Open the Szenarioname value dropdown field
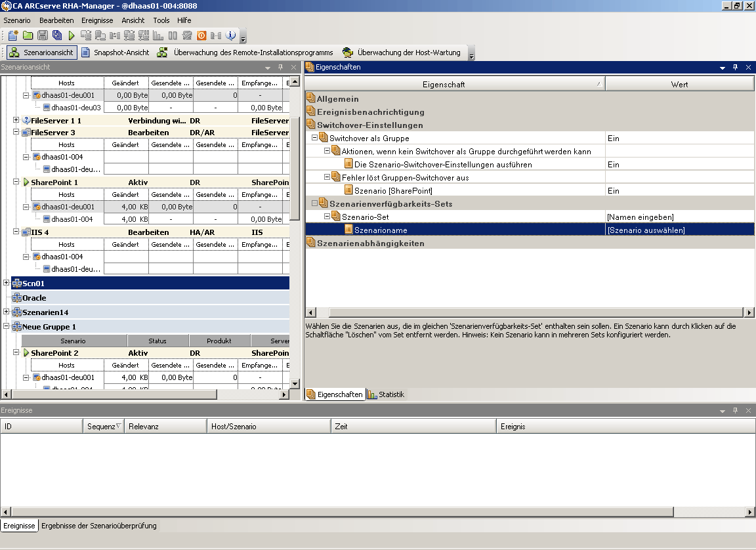 click(679, 230)
